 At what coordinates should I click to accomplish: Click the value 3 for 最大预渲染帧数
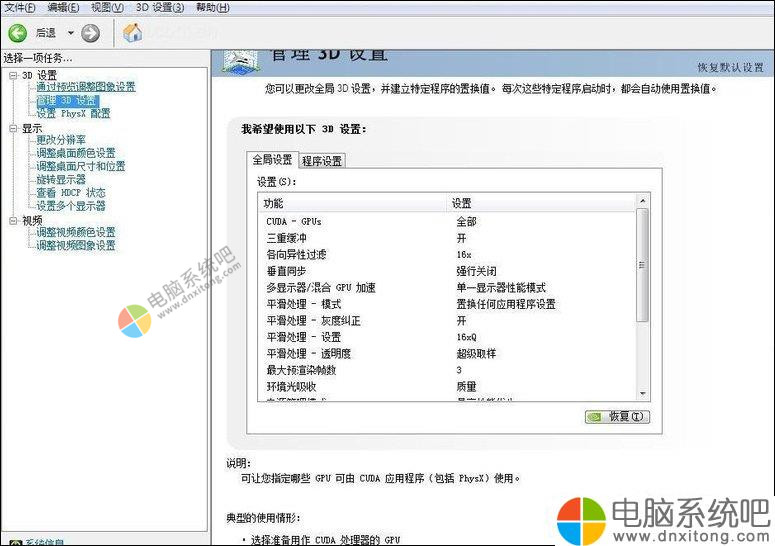coord(459,370)
